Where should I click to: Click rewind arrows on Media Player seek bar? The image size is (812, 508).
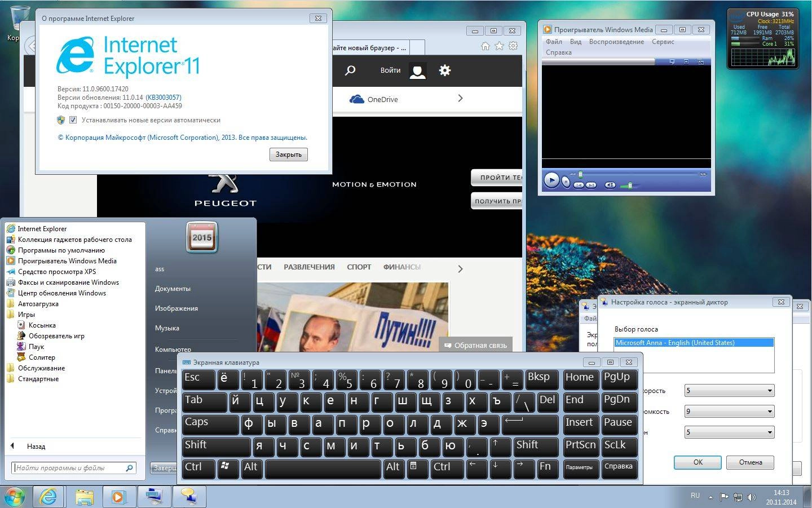click(572, 174)
